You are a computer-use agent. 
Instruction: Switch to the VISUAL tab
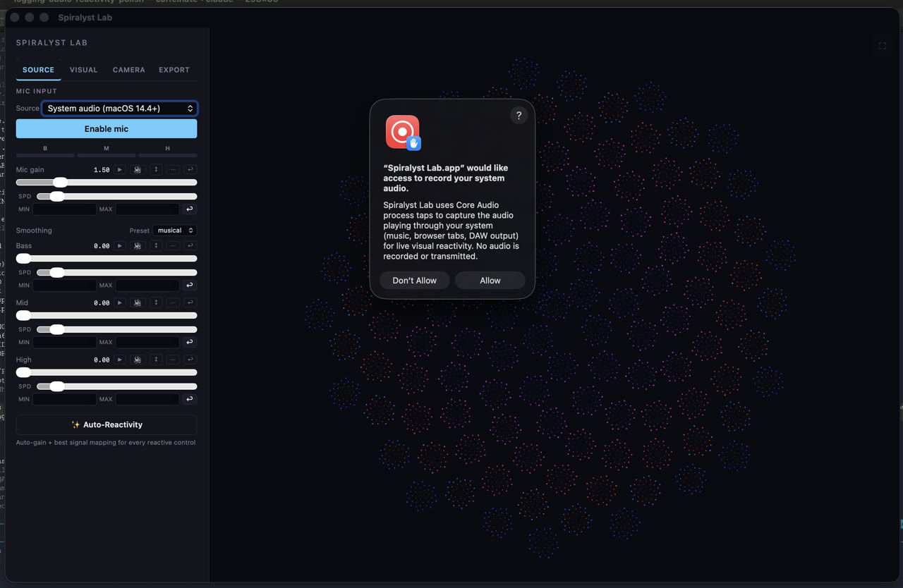click(x=83, y=70)
